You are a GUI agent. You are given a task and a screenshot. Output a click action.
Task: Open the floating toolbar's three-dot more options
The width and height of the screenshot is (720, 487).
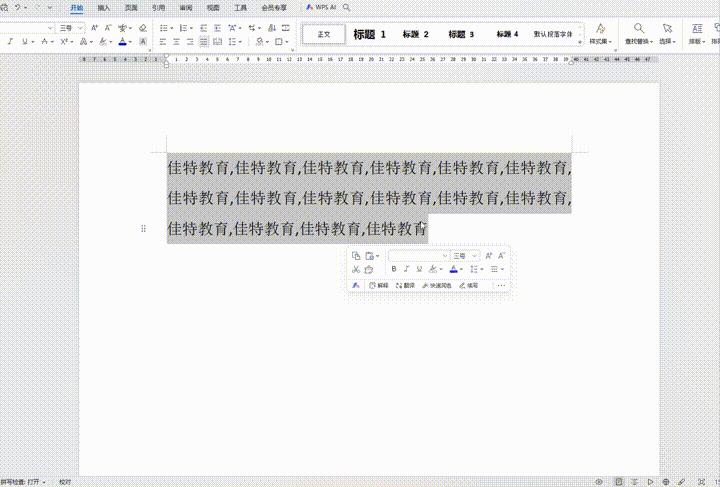[x=501, y=285]
